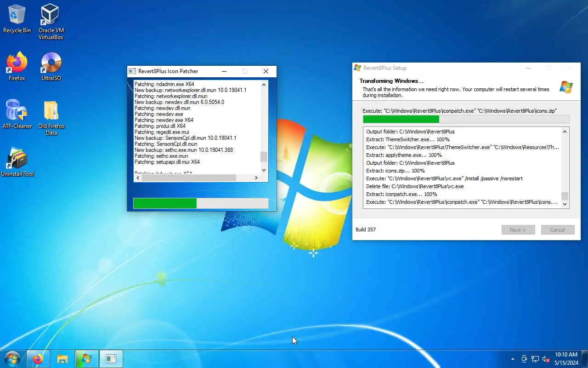Select 'Patching: pnidui.dll X64' log line
This screenshot has width=588, height=368.
pos(160,126)
